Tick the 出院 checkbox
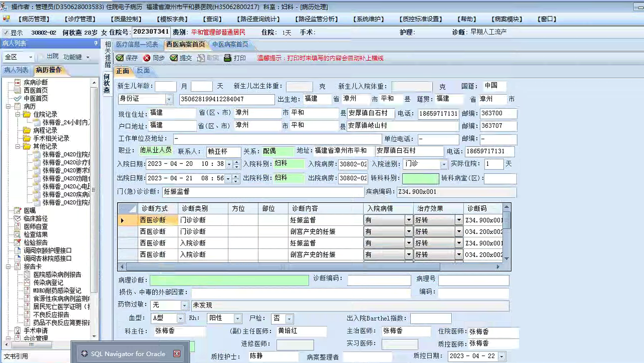 (41, 57)
